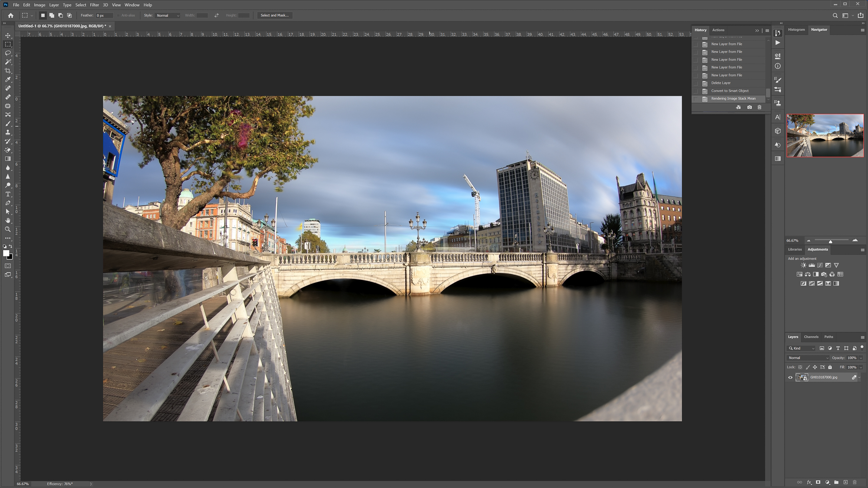Open the Style dropdown in options bar
868x488 pixels.
coord(167,15)
